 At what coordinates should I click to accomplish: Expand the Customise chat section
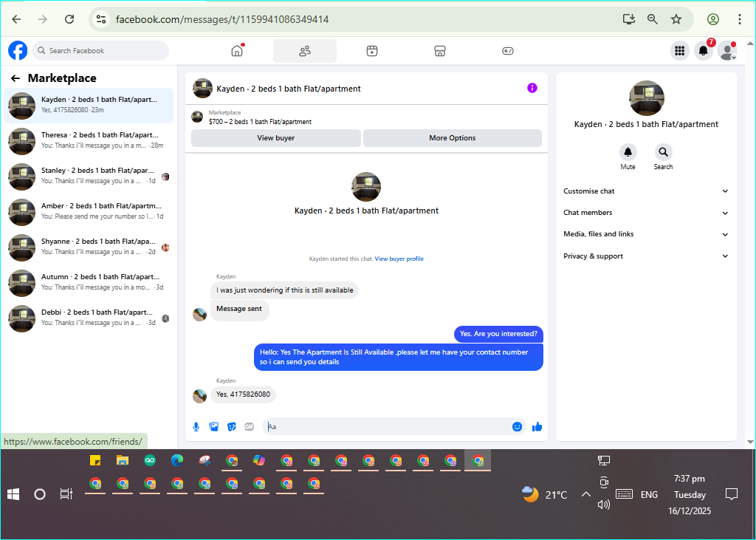click(646, 191)
